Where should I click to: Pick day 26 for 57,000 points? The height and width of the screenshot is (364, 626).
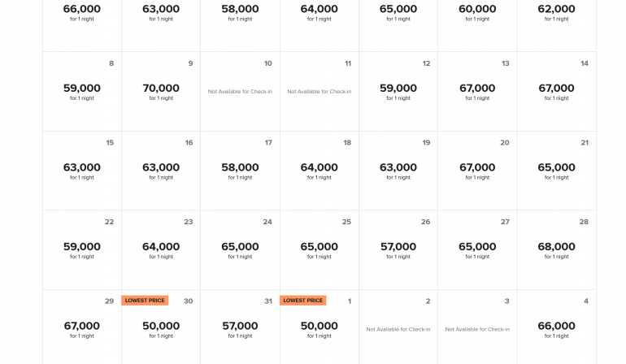tap(398, 248)
